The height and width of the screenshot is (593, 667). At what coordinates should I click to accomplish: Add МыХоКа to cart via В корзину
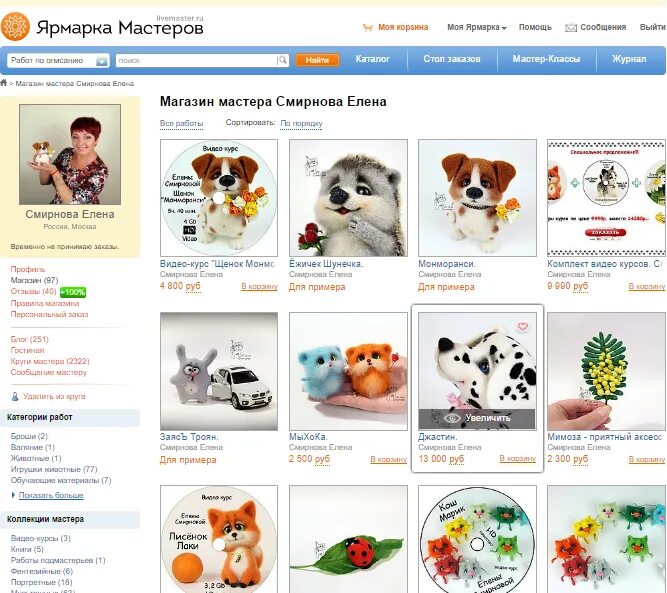click(388, 459)
